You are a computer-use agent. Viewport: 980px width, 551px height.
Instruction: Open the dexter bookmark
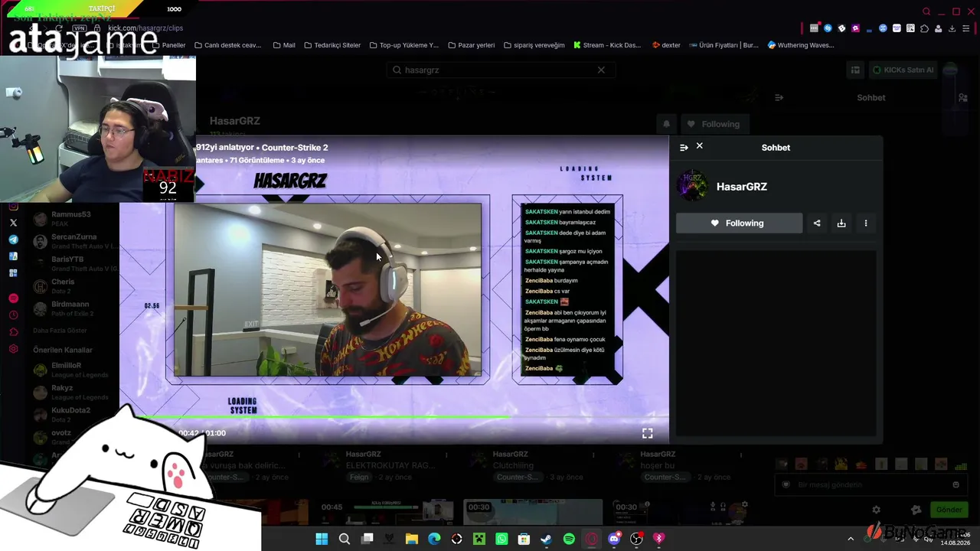pos(666,45)
